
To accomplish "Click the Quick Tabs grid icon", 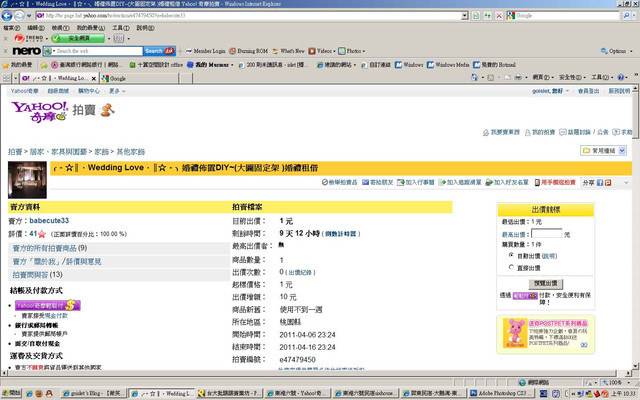I will pyautogui.click(x=7, y=78).
